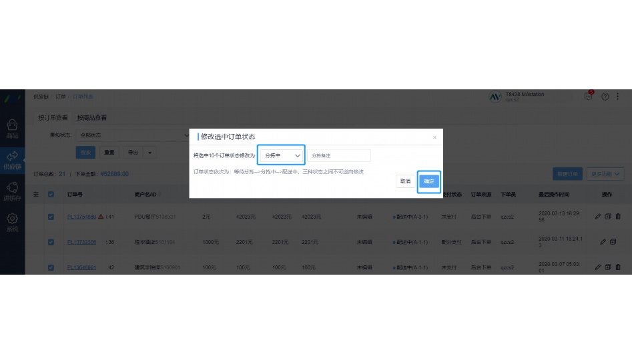Click the 取消 cancel button
The height and width of the screenshot is (364, 632).
(x=405, y=181)
